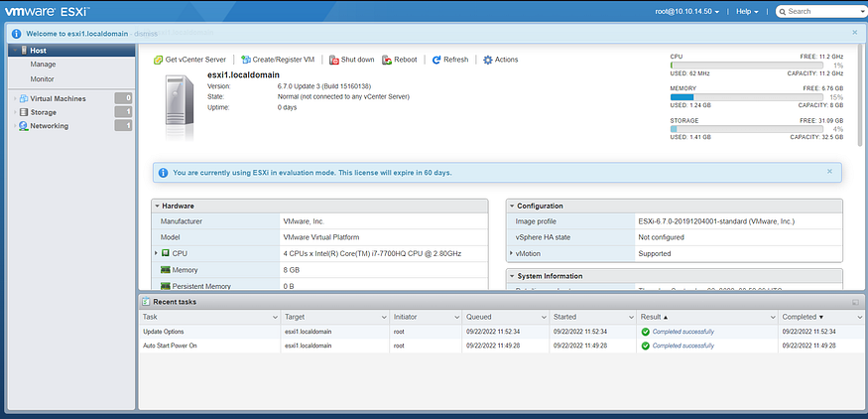Collapse the Hardware panel
The image size is (868, 419).
[157, 207]
